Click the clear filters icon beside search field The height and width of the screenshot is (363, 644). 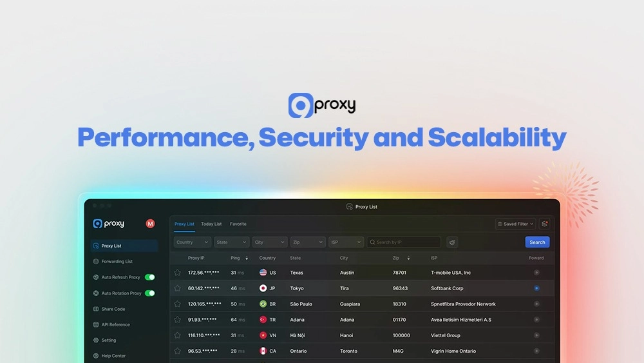[452, 242]
